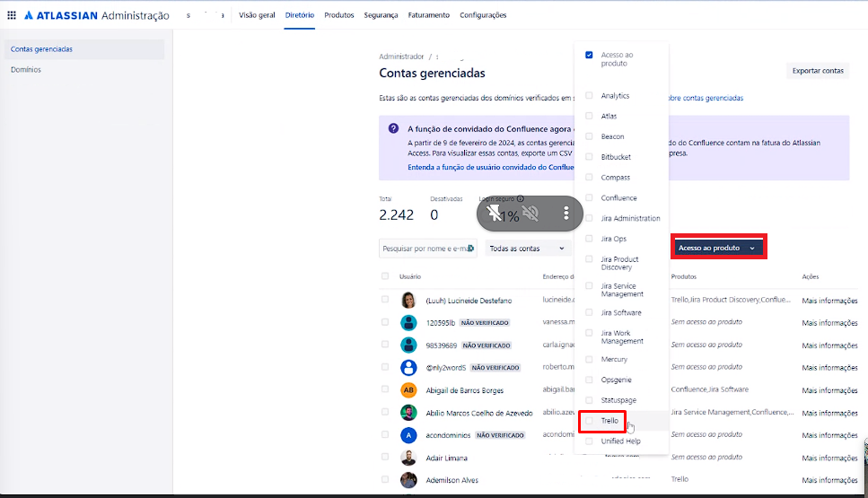Check the Jira Product Discovery checkbox
The image size is (868, 498).
pos(589,259)
